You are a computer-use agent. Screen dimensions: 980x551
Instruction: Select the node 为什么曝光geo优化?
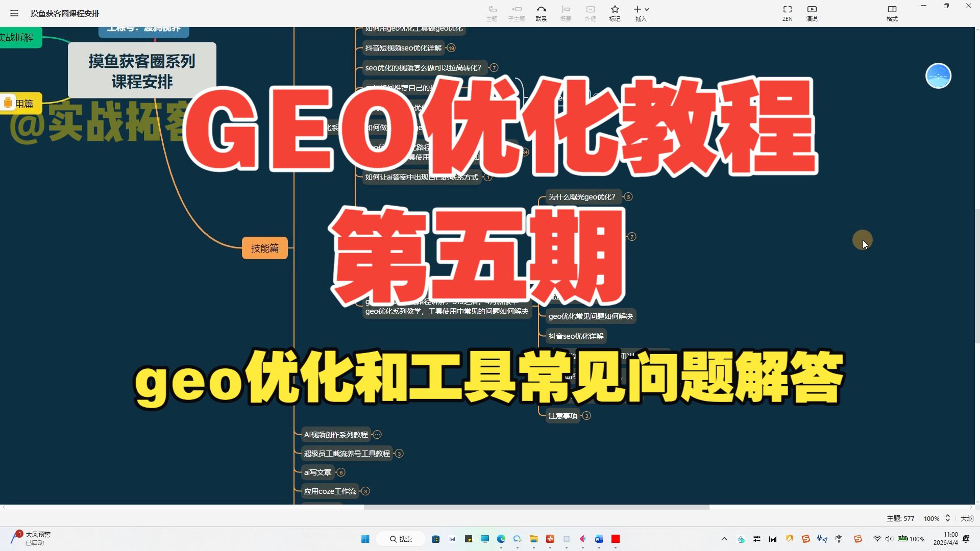[x=582, y=197]
